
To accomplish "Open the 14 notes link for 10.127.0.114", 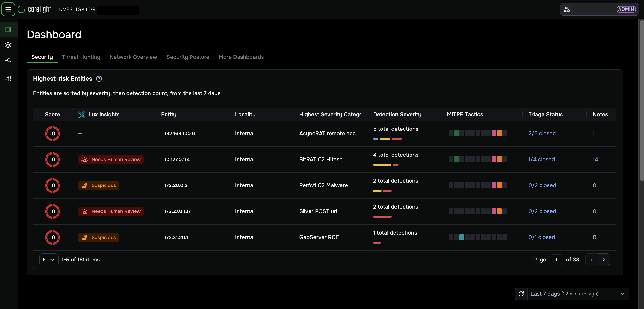I will coord(595,160).
